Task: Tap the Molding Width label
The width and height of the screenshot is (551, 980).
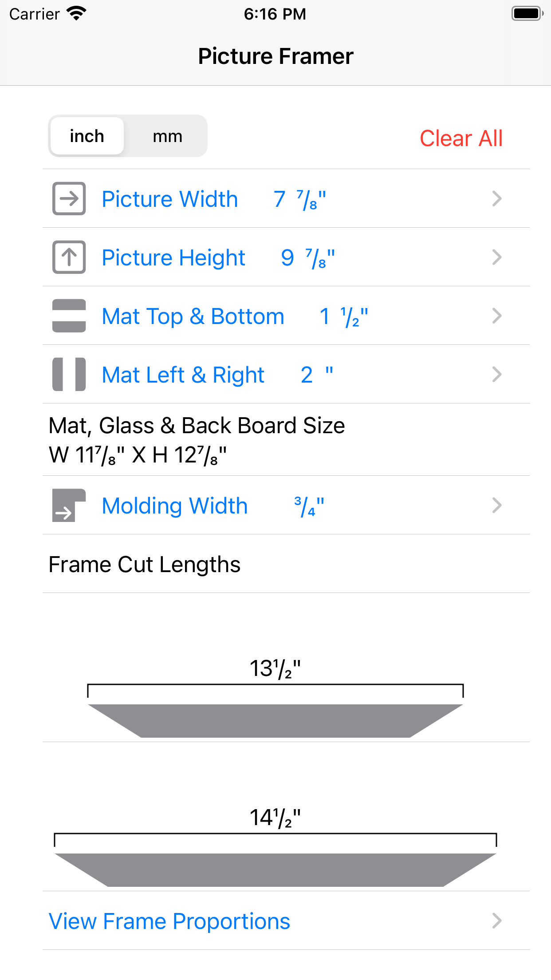Action: [175, 506]
